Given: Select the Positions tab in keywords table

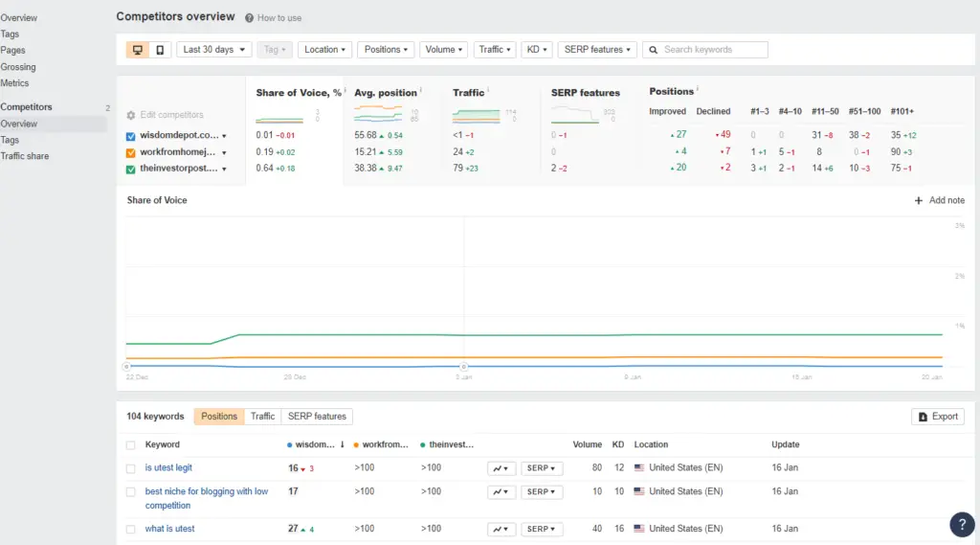Looking at the screenshot, I should click(219, 417).
